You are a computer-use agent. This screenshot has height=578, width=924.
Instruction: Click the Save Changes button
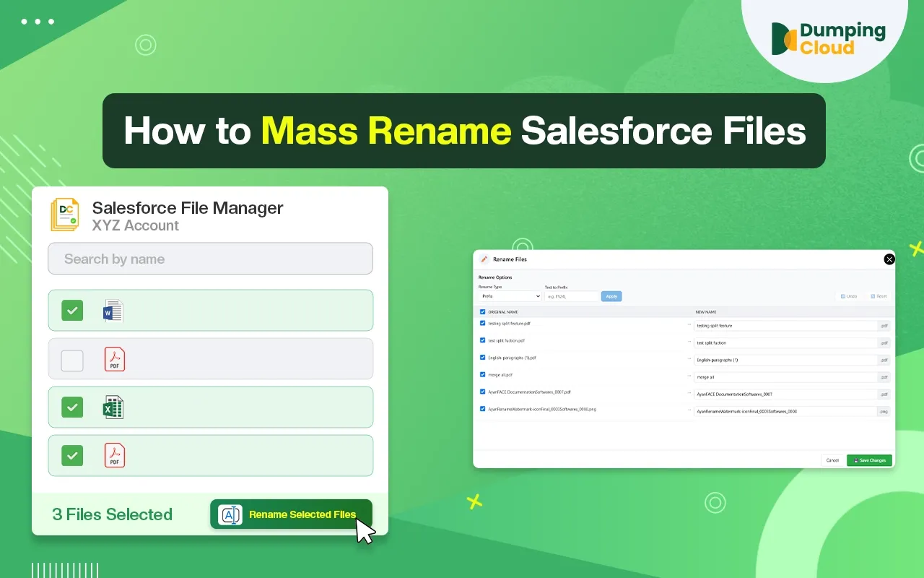pos(869,460)
